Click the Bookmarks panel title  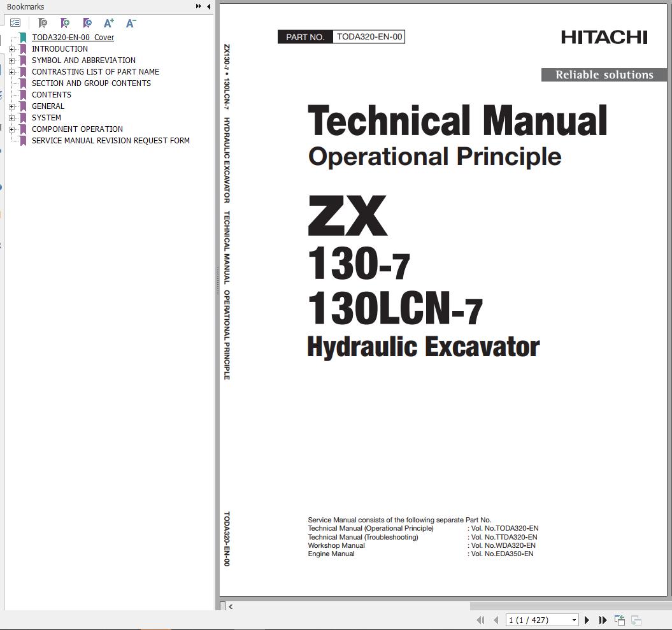tap(25, 7)
